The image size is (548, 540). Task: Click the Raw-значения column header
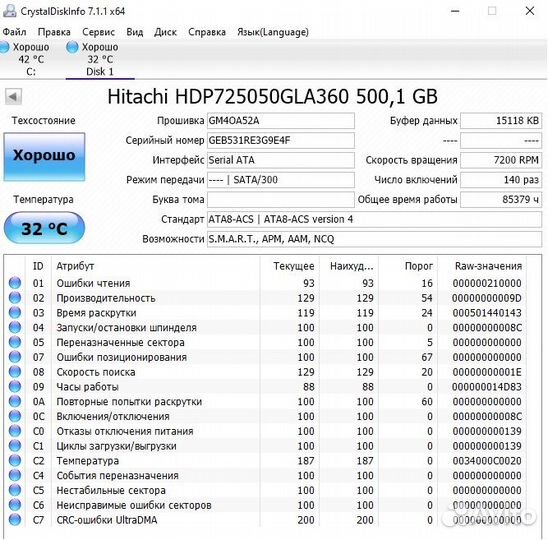click(x=482, y=266)
